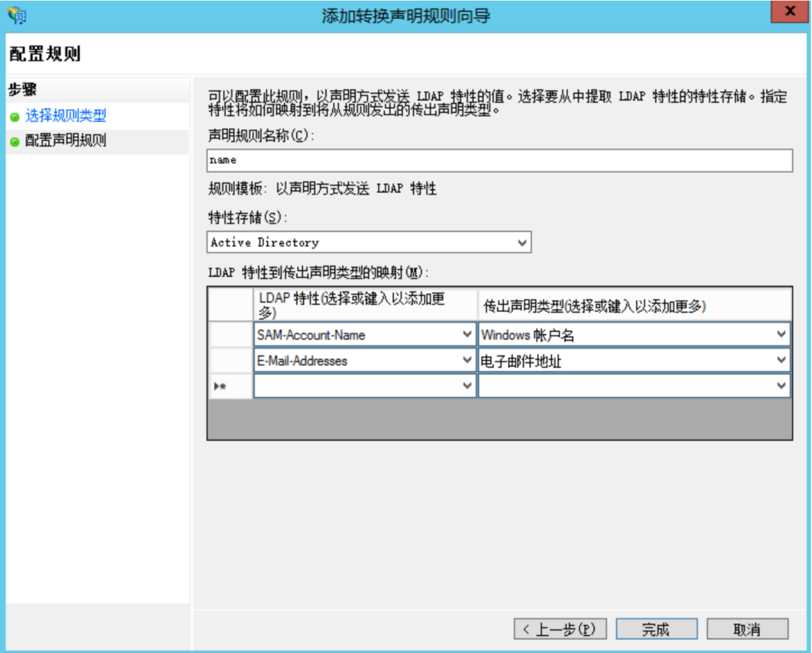Click the 配置规则 page heading
This screenshot has width=812, height=653.
coord(45,54)
